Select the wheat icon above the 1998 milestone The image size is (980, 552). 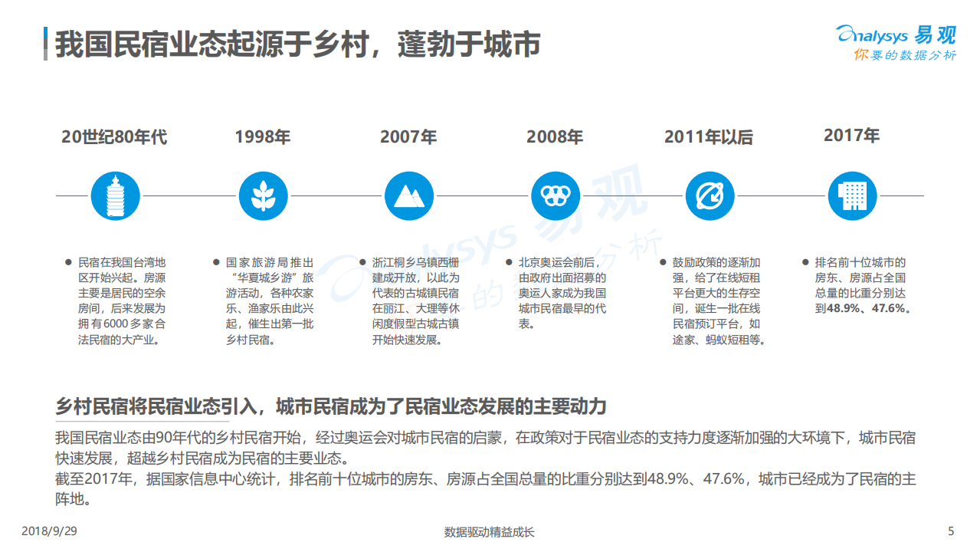(264, 195)
